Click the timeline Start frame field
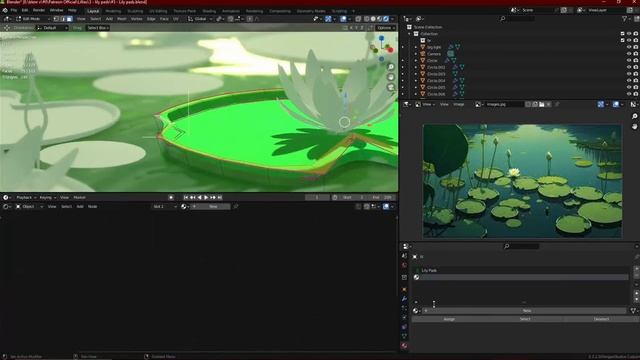This screenshot has width=640, height=360. [x=353, y=198]
